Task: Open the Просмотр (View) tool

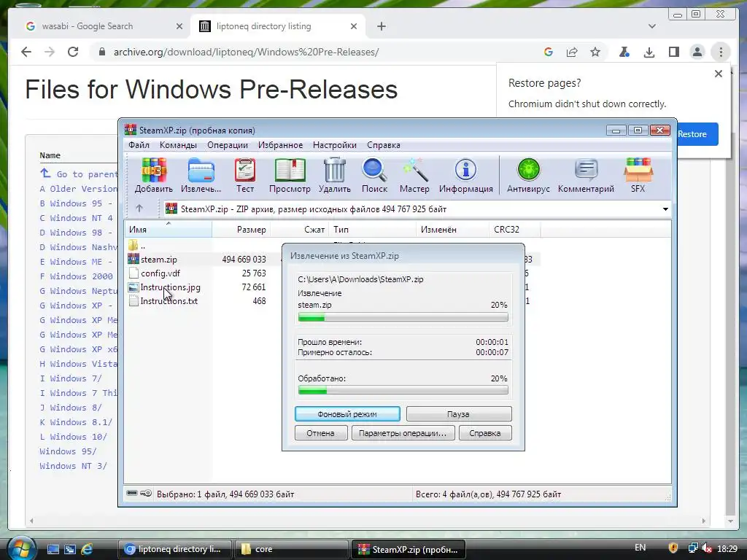Action: tap(290, 175)
